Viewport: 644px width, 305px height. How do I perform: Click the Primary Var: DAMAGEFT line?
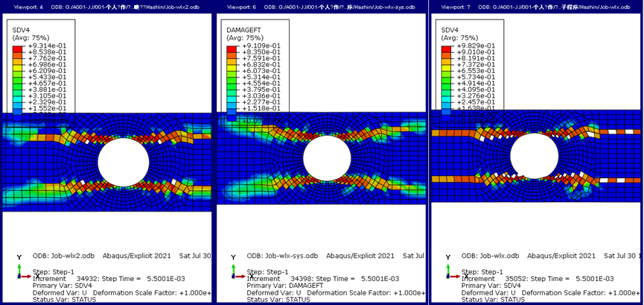[285, 286]
